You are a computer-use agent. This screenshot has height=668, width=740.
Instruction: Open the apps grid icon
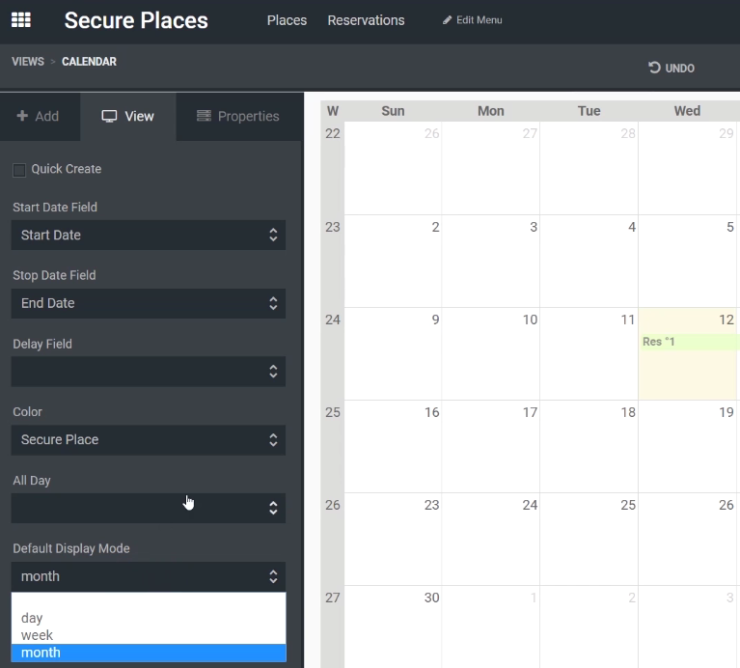[x=21, y=20]
